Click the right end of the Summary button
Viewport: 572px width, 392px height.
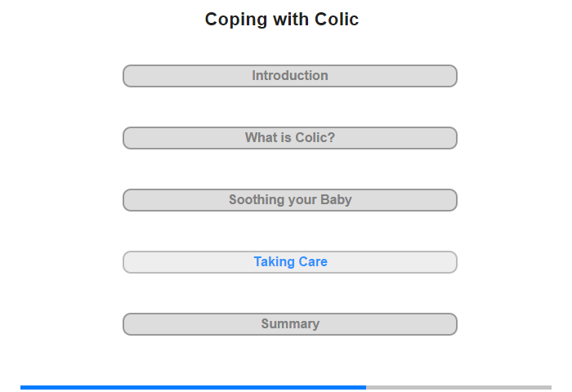[453, 324]
